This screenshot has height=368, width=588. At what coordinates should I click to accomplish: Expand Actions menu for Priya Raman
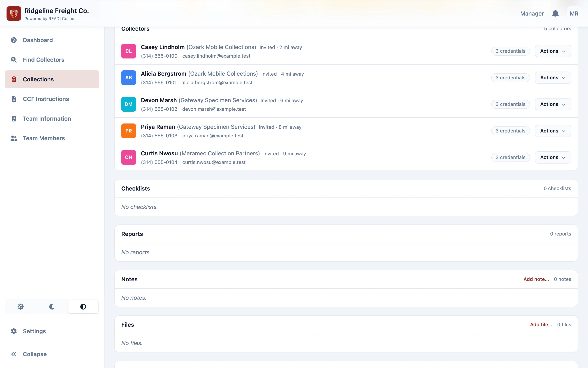[x=553, y=131]
